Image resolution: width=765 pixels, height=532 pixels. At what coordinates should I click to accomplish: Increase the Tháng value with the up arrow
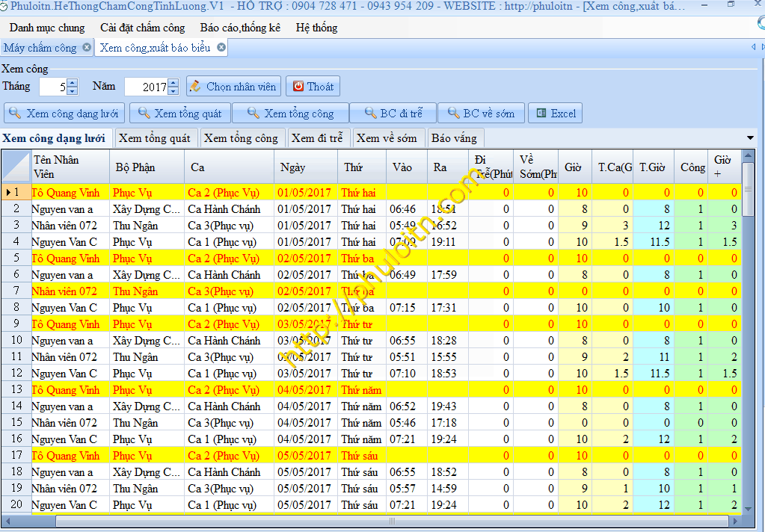pyautogui.click(x=73, y=83)
